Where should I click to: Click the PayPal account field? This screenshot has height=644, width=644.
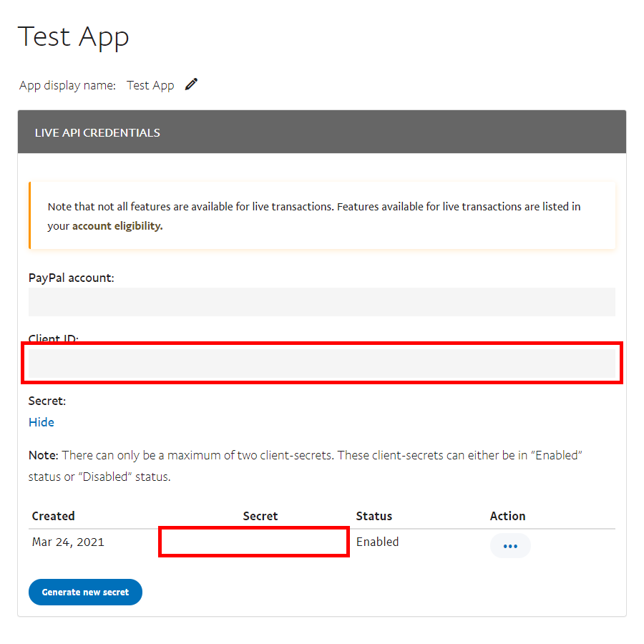321,302
